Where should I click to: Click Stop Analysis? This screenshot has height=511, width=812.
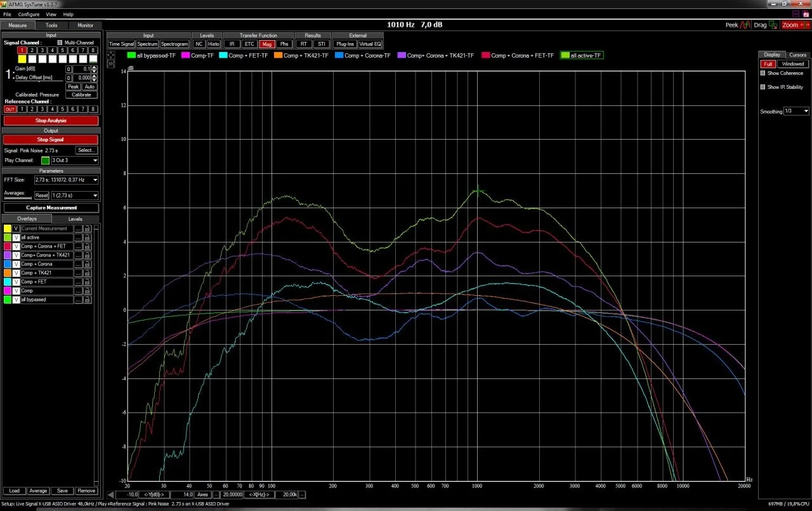pos(51,120)
